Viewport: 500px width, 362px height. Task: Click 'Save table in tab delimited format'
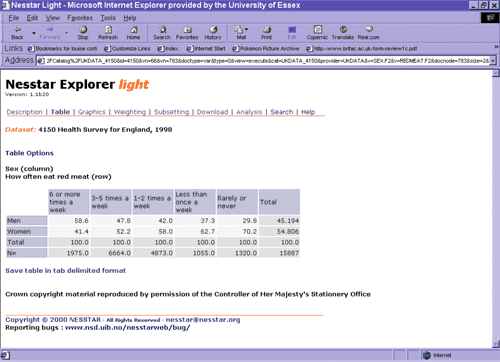pos(66,271)
